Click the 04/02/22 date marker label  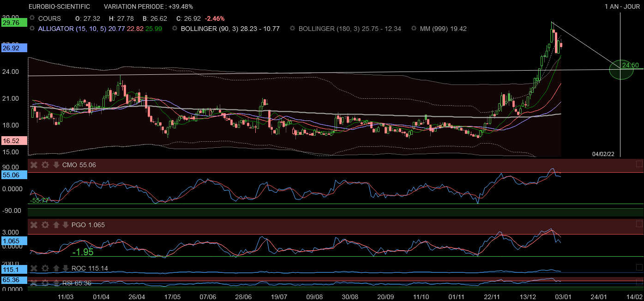(x=604, y=153)
